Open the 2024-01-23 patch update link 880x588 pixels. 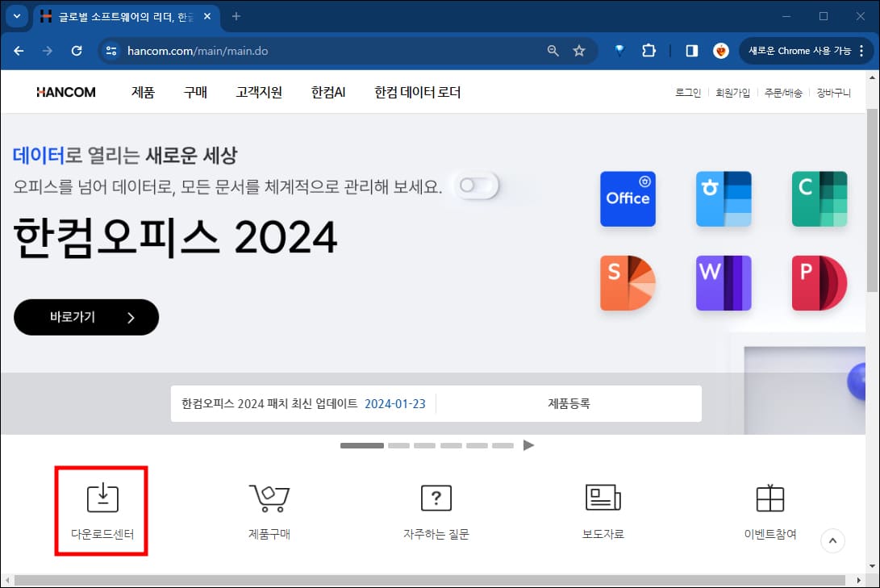[395, 403]
